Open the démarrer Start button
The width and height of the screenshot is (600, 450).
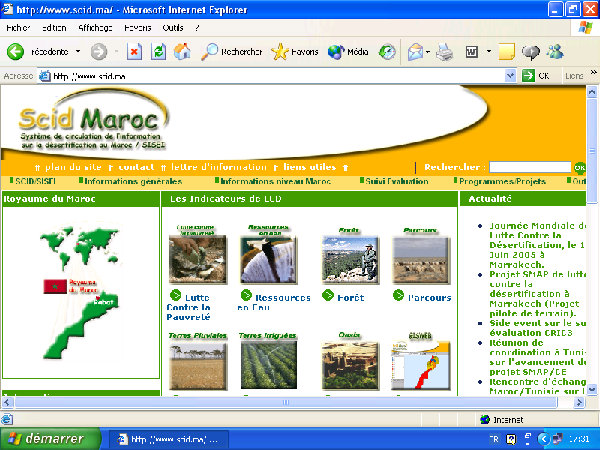[50, 439]
